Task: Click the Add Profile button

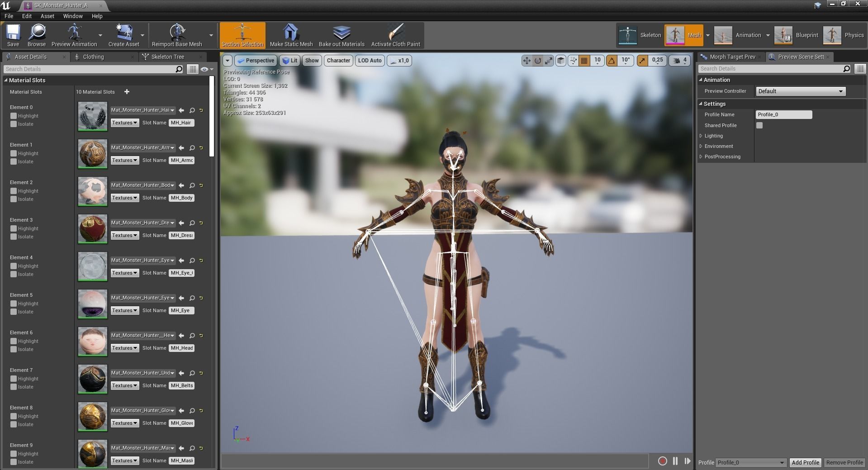Action: click(805, 462)
